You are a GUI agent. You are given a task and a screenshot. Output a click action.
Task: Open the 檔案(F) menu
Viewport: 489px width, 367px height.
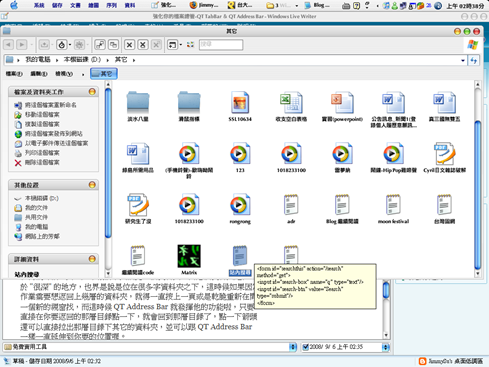coord(14,74)
